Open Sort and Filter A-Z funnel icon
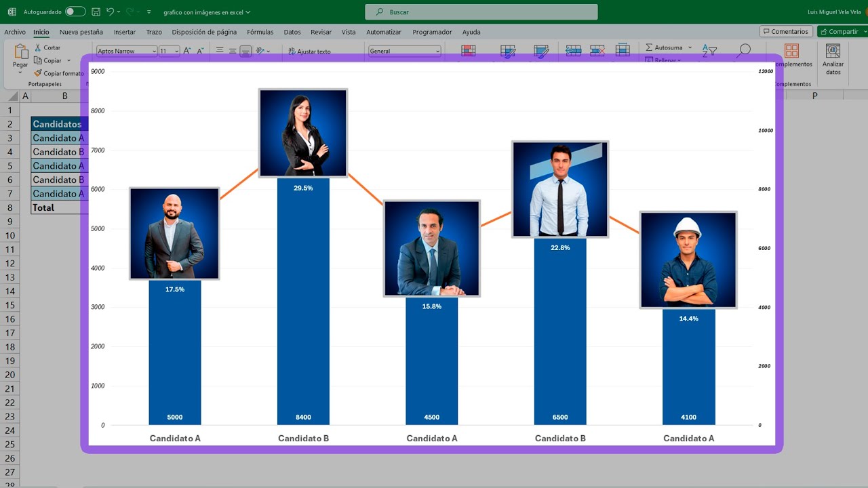868x488 pixels. coord(709,50)
